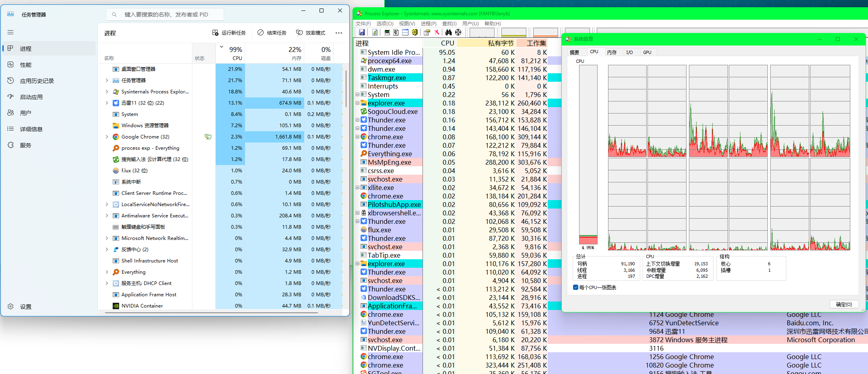Expand Google Chrome (32) group in Task Manager
Viewport: 868px width, 374px height.
tap(107, 137)
